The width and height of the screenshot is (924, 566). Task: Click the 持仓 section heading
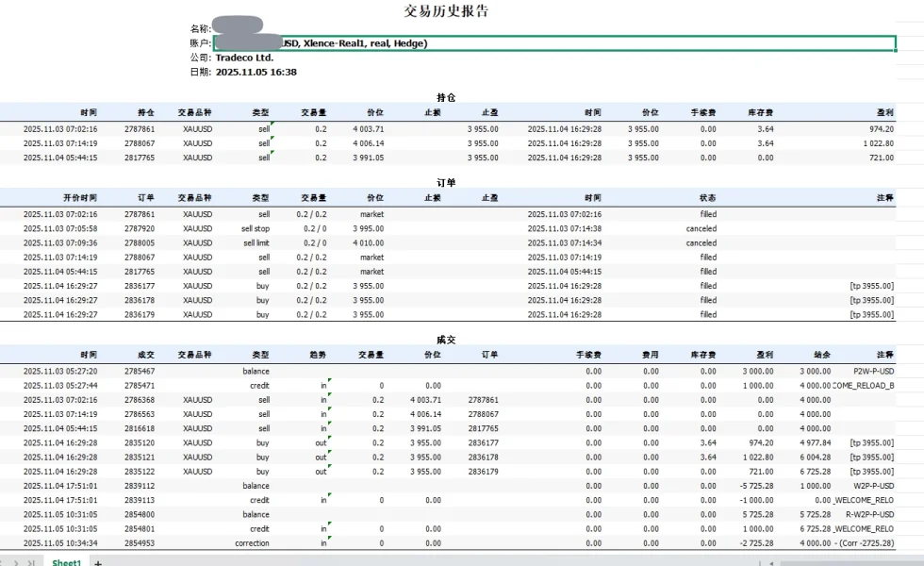(446, 97)
